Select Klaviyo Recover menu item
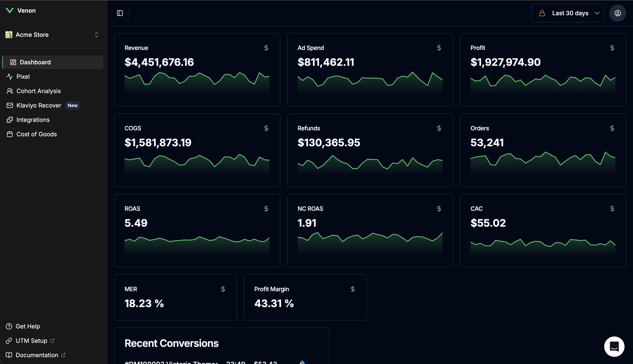 point(39,105)
